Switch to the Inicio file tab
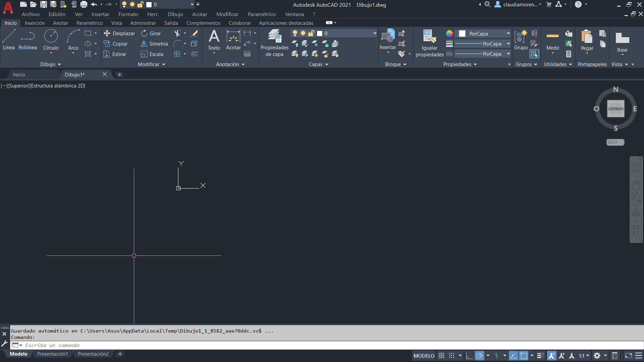 click(19, 74)
